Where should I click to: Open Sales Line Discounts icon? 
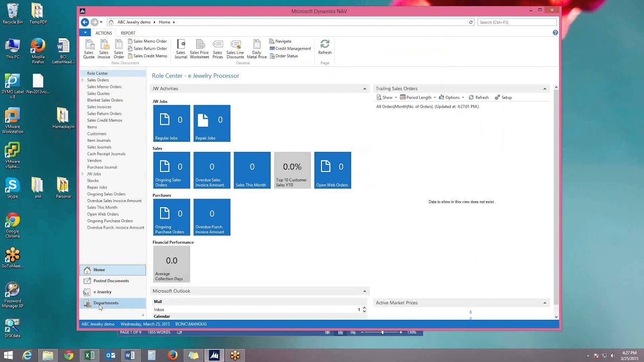[x=235, y=49]
